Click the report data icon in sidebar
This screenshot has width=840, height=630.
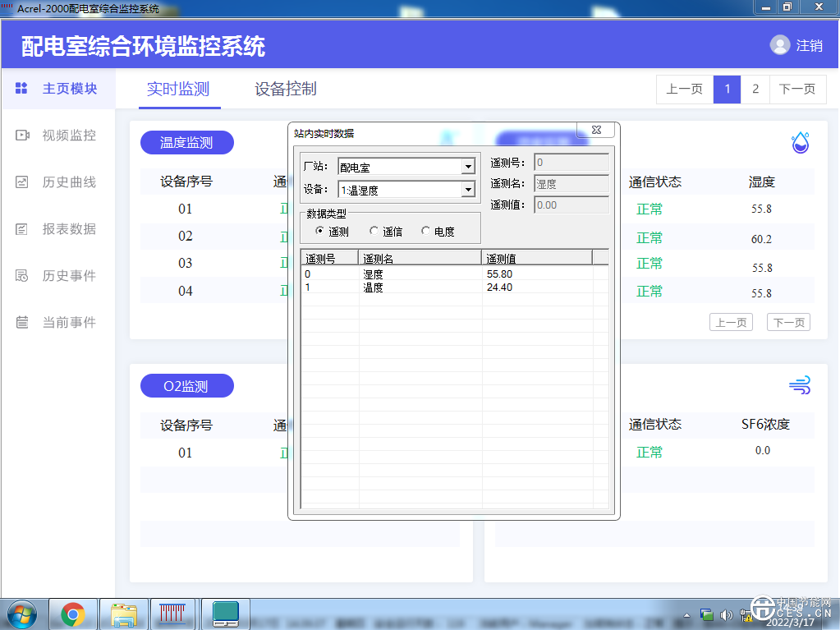pyautogui.click(x=22, y=229)
